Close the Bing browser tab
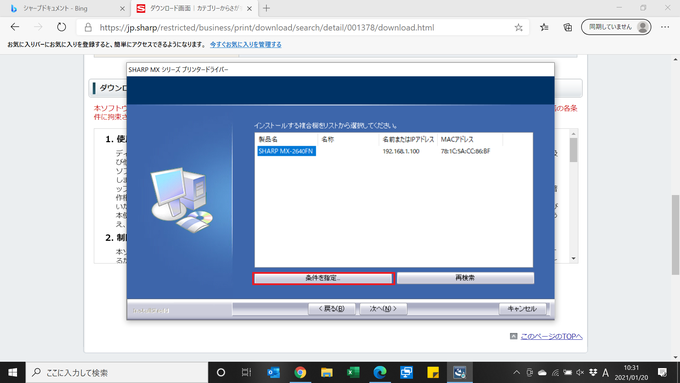 coord(122,8)
